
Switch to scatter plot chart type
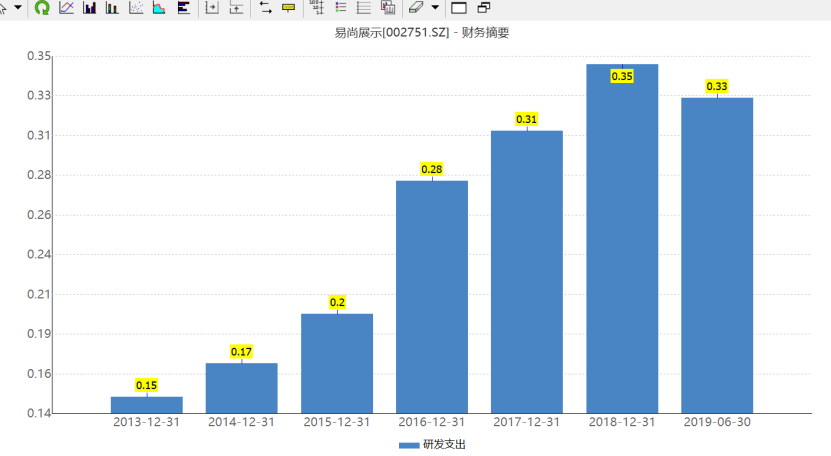tap(136, 7)
